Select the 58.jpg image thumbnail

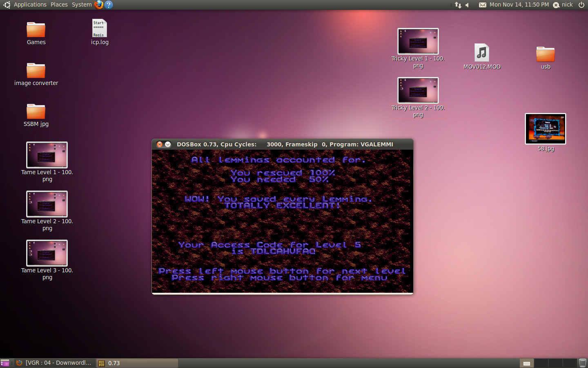(x=546, y=129)
